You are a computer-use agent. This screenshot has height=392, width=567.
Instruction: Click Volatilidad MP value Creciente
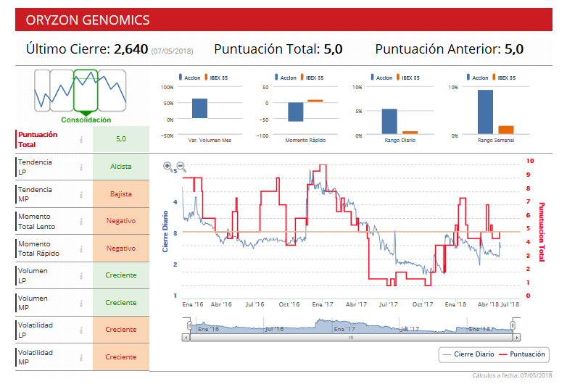121,357
